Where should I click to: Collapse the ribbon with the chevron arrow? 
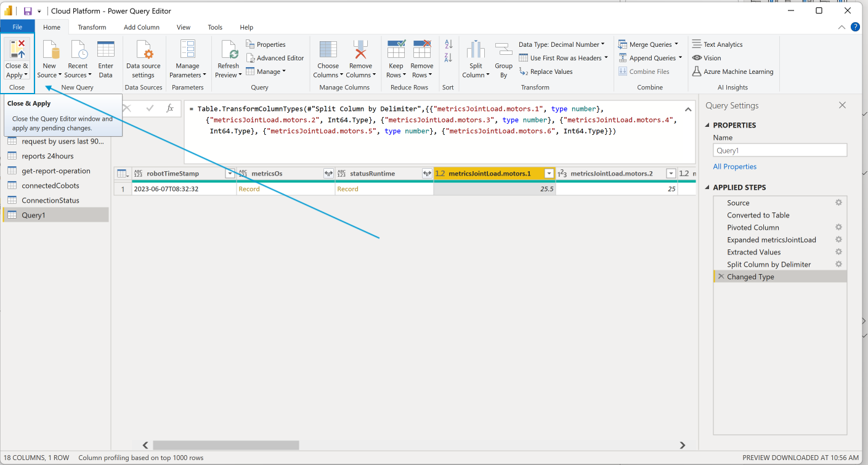click(841, 27)
